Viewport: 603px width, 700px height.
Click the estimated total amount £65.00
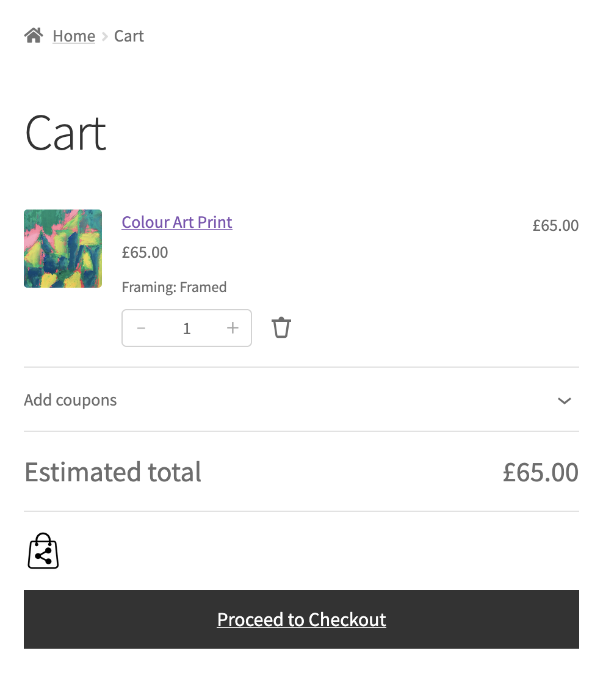[540, 472]
